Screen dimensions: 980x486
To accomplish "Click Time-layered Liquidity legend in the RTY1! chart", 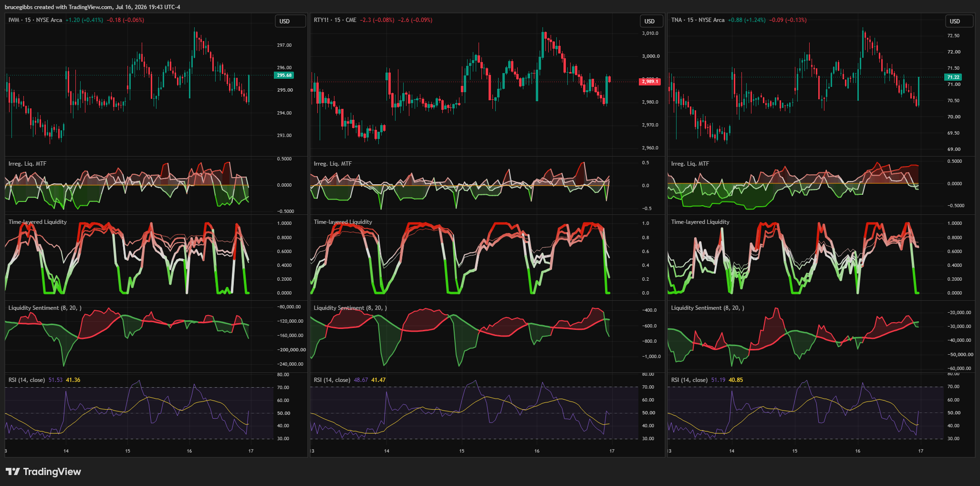I will point(343,222).
